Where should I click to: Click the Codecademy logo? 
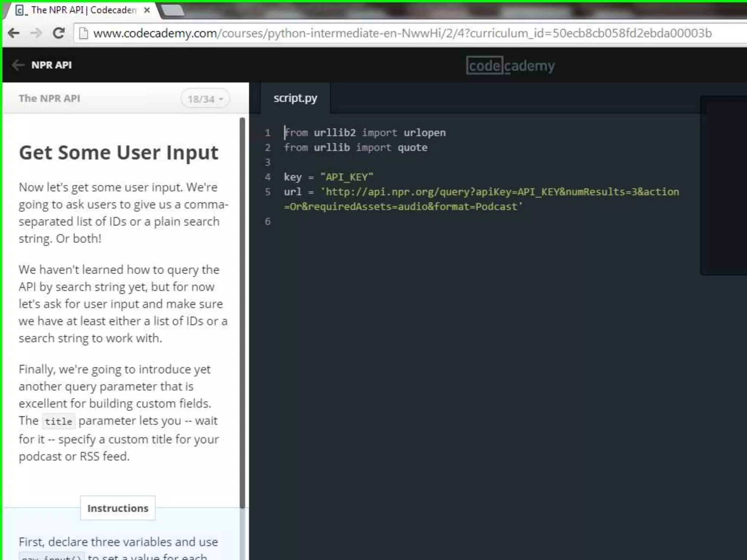pyautogui.click(x=510, y=66)
